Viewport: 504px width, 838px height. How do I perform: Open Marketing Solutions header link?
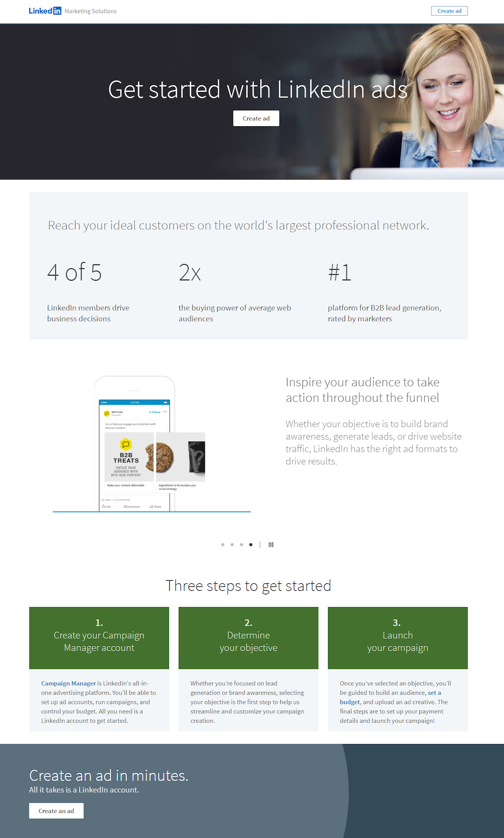tap(90, 11)
